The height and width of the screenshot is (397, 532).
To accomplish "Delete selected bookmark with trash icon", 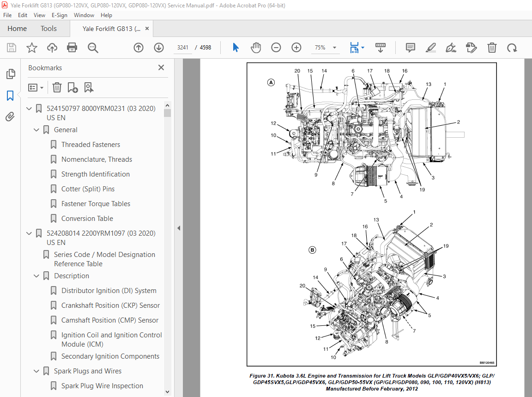I will click(x=57, y=88).
